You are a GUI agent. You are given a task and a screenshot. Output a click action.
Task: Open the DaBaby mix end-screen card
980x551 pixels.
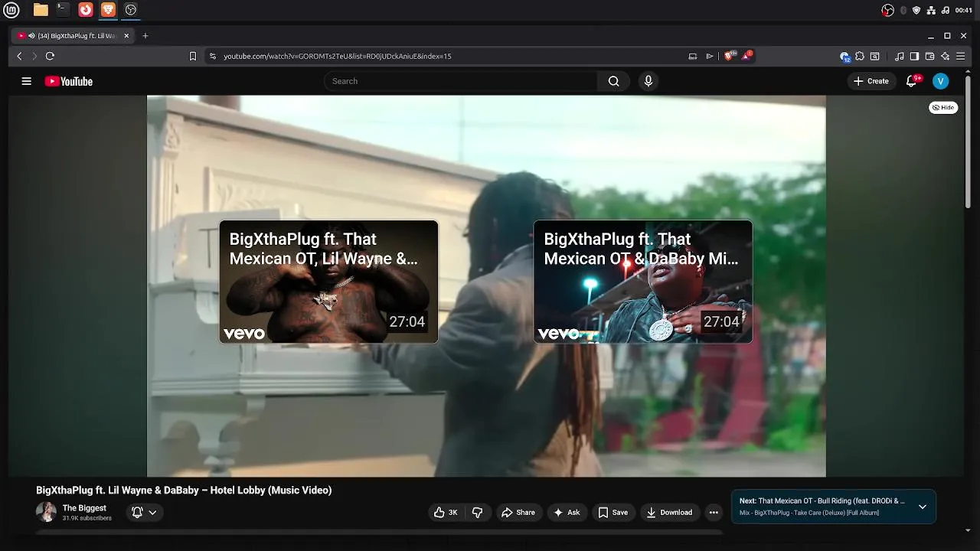click(643, 282)
